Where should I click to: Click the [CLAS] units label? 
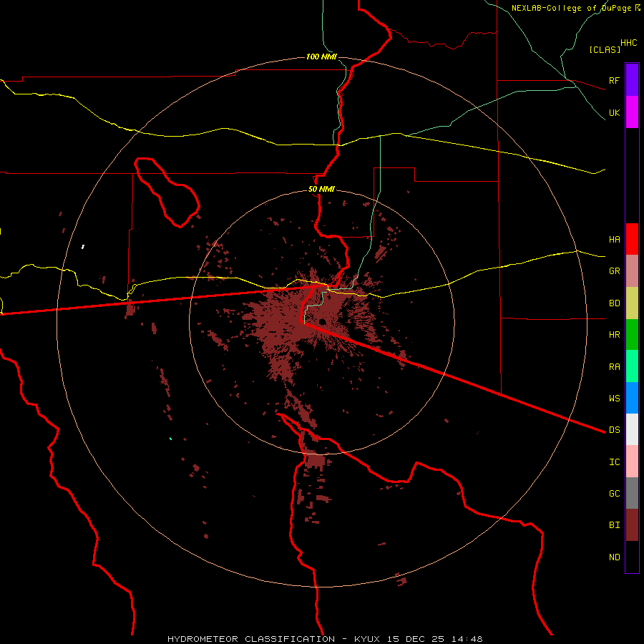point(605,49)
